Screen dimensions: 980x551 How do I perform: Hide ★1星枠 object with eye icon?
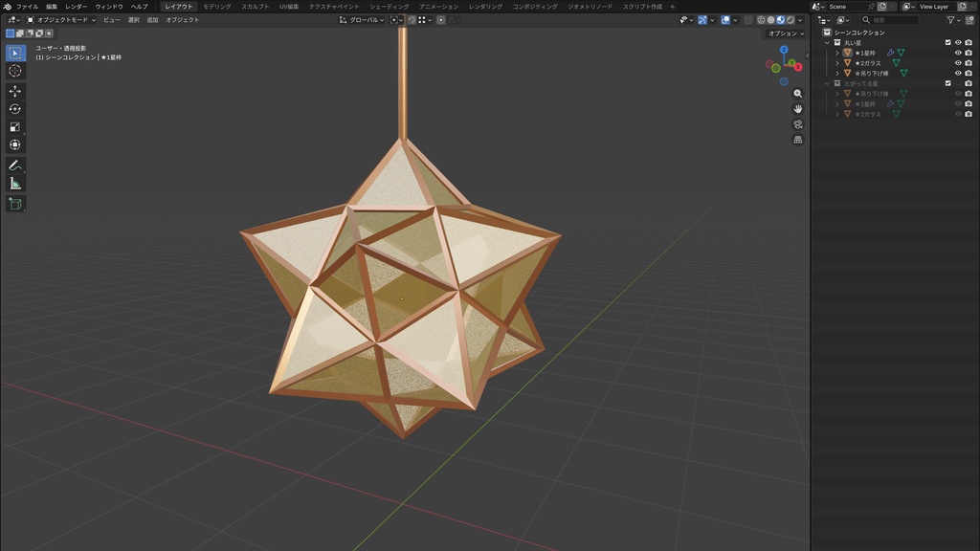click(x=958, y=54)
